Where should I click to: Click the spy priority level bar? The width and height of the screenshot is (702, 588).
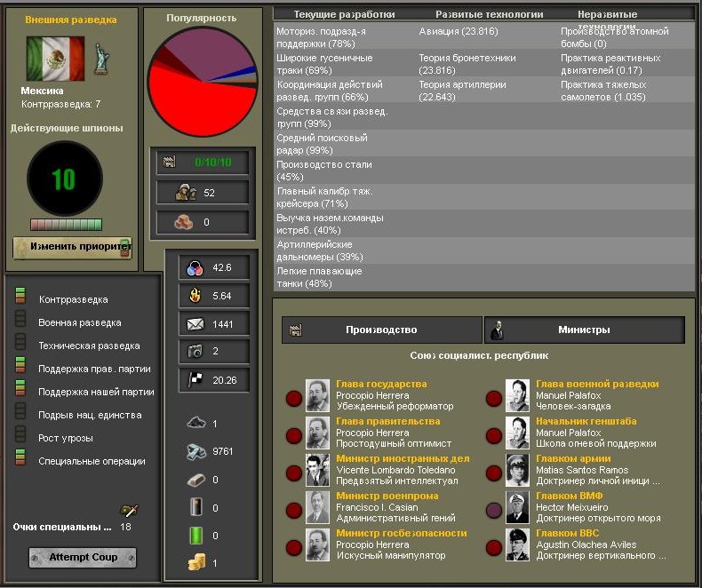click(x=67, y=224)
